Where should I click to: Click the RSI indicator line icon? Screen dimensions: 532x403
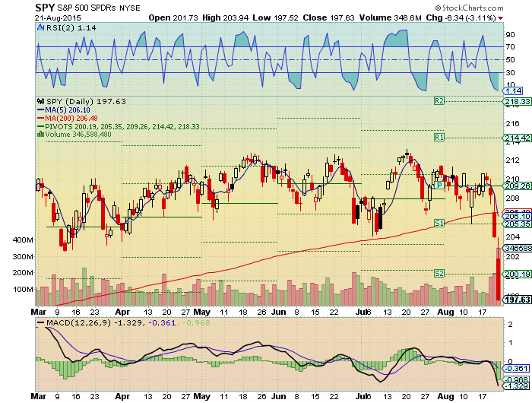(41, 27)
